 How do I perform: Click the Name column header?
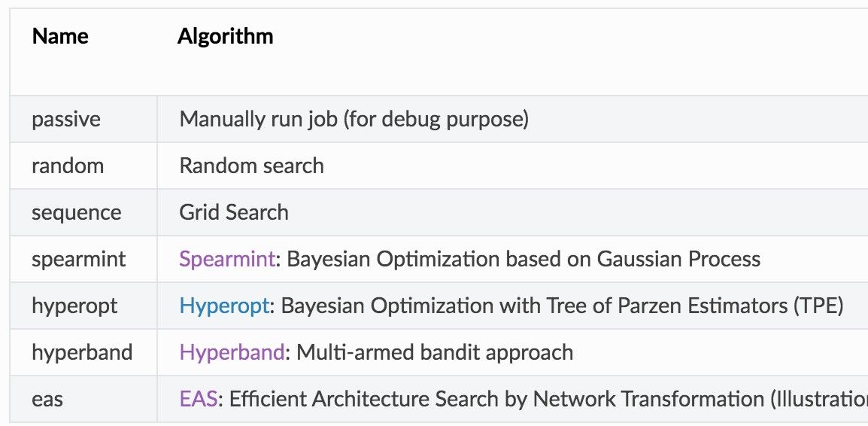59,36
